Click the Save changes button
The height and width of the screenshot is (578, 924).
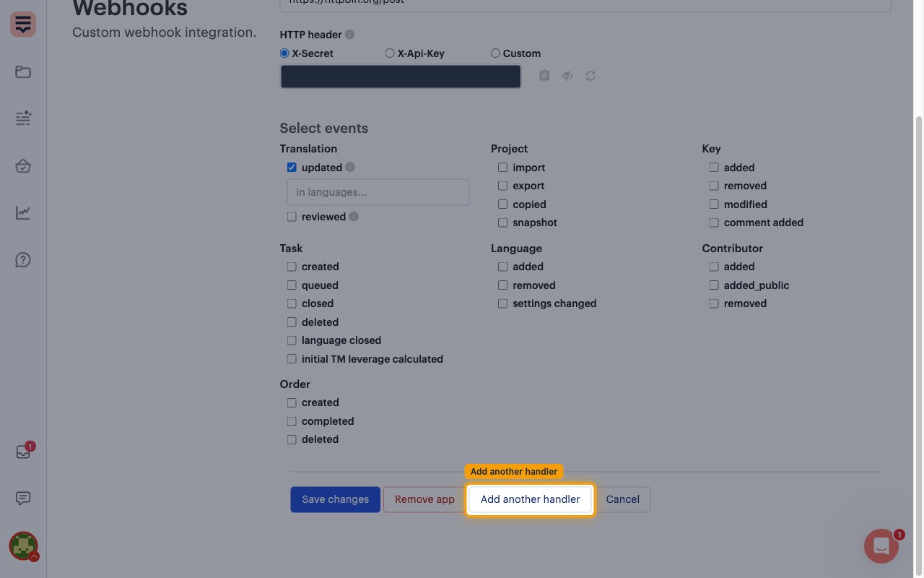335,499
